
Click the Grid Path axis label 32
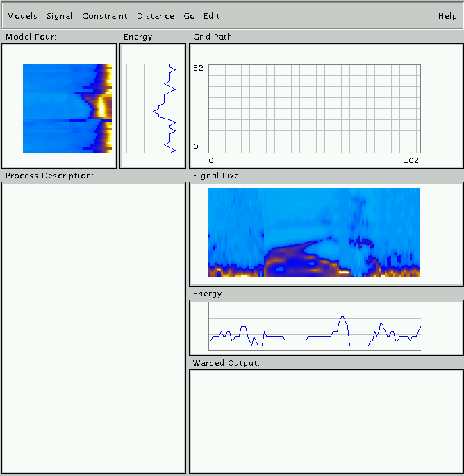click(x=197, y=69)
